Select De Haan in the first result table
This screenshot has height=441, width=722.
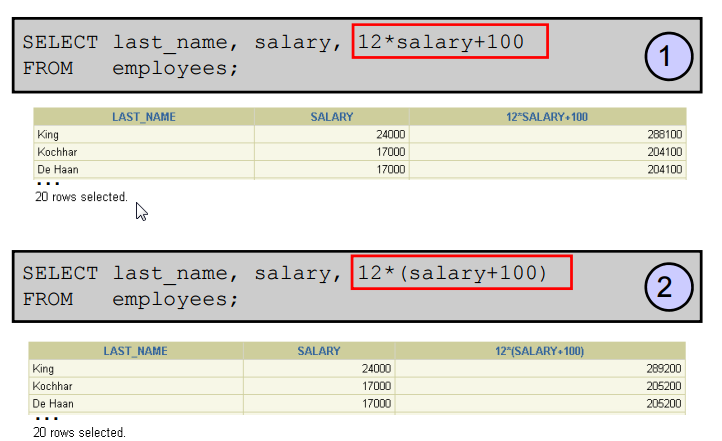coord(58,169)
